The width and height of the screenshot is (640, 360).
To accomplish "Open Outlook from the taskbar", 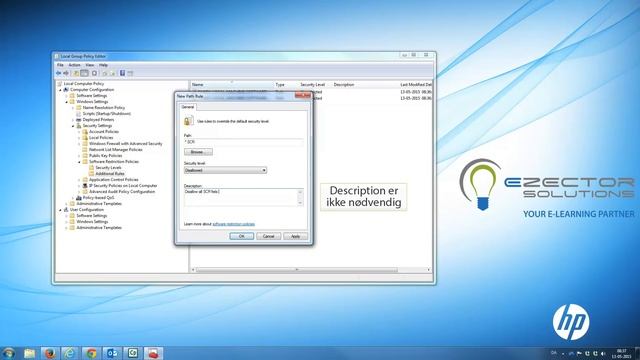I will coord(112,353).
